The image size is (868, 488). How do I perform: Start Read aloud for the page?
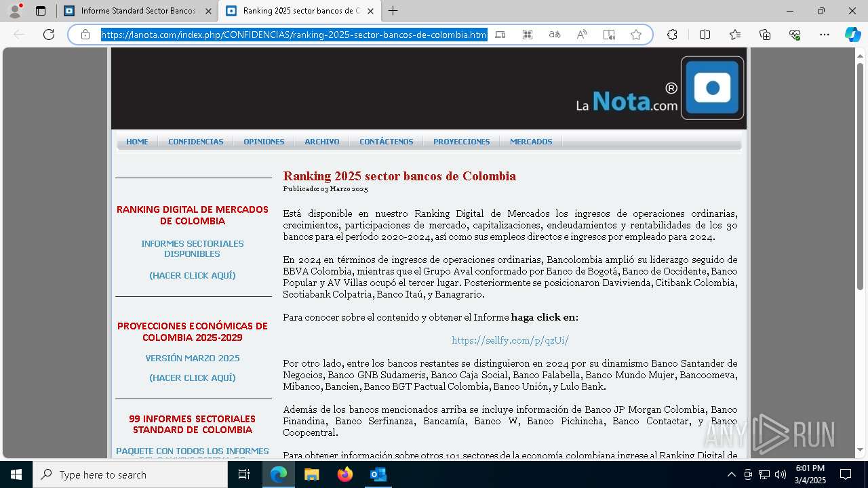582,35
